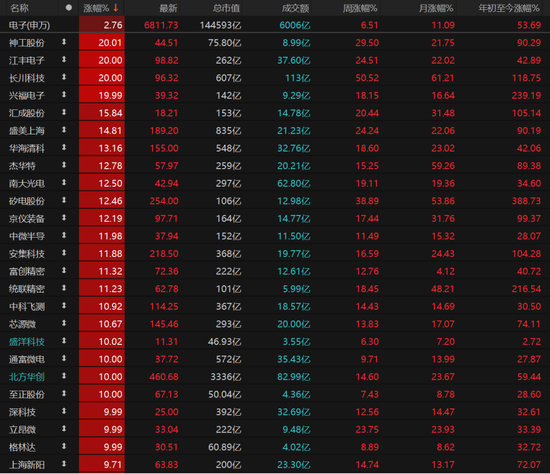Open the 北方华创 stock entry
The image size is (550, 474).
click(27, 377)
